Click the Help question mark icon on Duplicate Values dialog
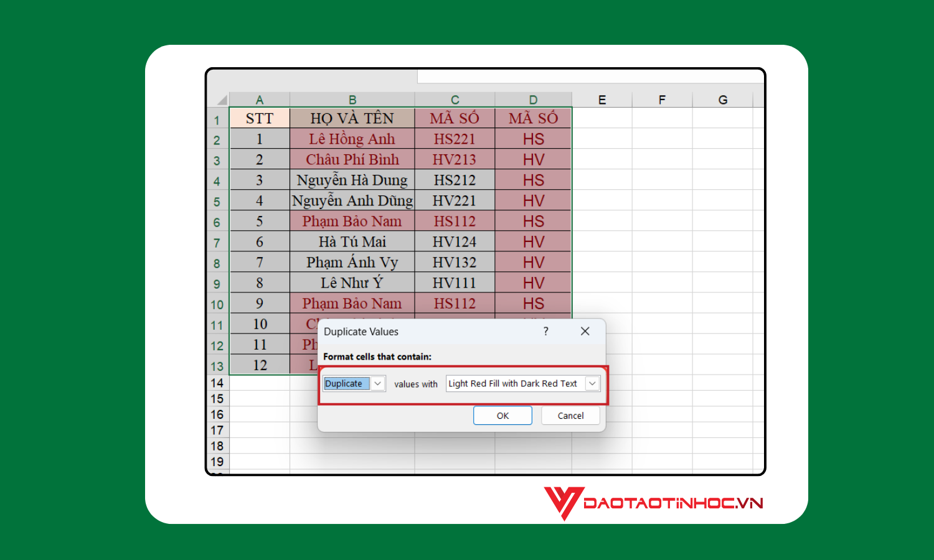This screenshot has height=560, width=934. click(545, 331)
